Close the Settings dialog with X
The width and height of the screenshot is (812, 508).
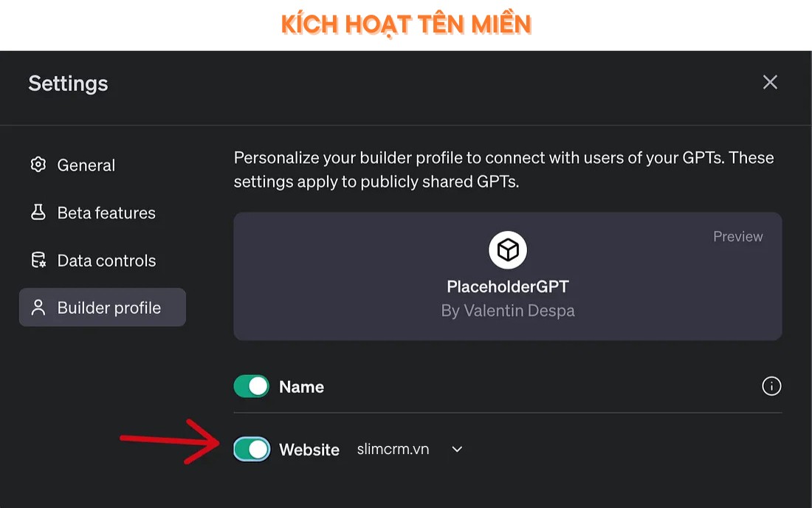[x=770, y=82]
